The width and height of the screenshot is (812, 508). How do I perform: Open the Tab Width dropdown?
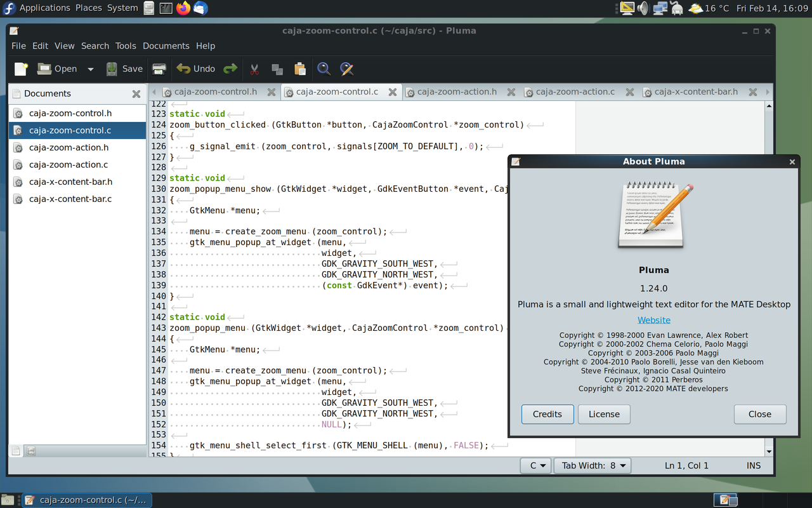[593, 465]
